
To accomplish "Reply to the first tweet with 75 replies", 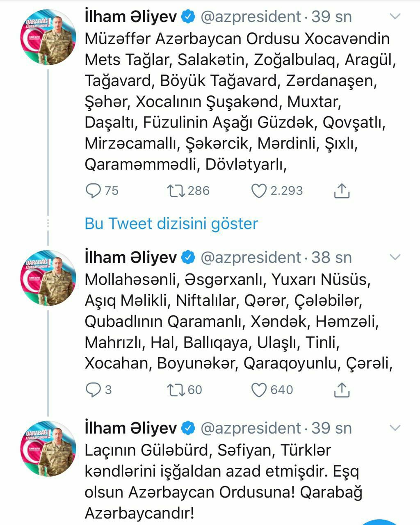I will click(93, 191).
